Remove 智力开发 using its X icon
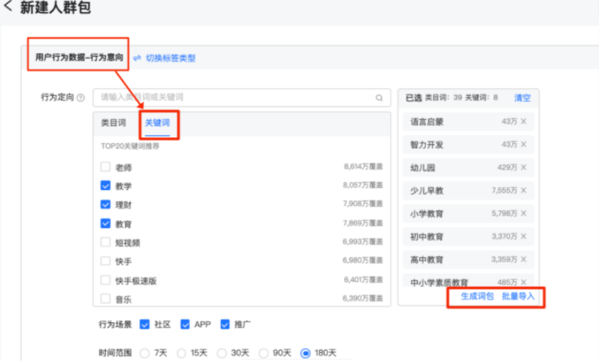The image size is (599, 364). [524, 145]
